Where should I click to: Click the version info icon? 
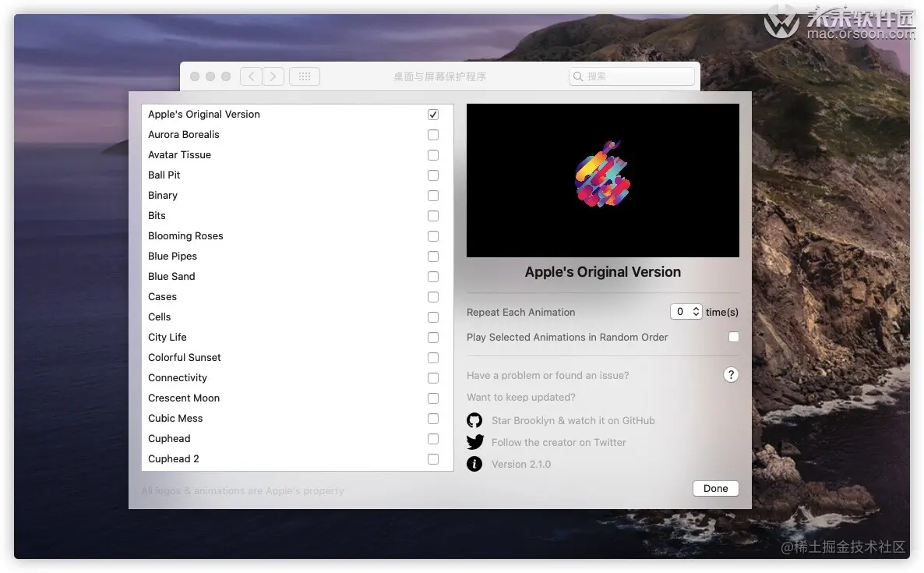pyautogui.click(x=474, y=464)
